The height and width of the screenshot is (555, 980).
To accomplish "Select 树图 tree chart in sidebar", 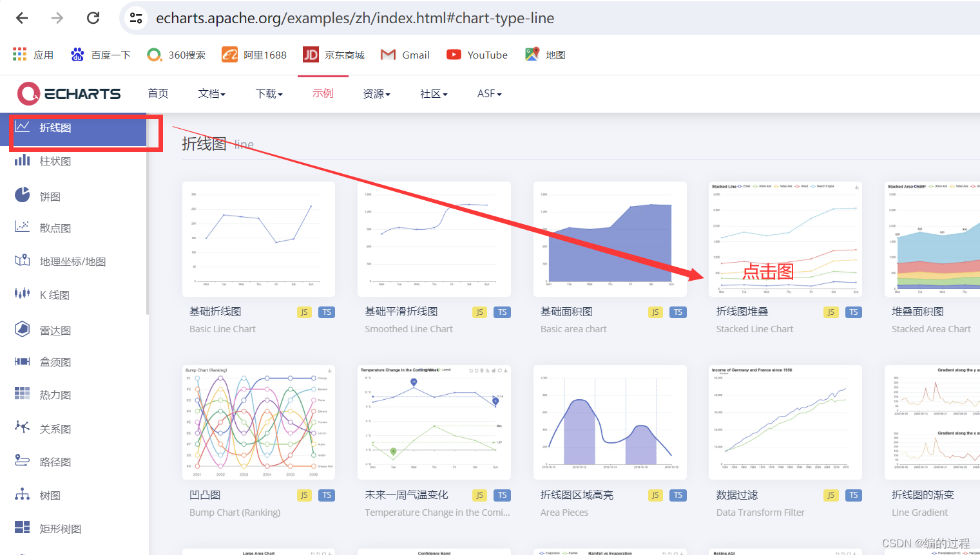I will (x=73, y=495).
